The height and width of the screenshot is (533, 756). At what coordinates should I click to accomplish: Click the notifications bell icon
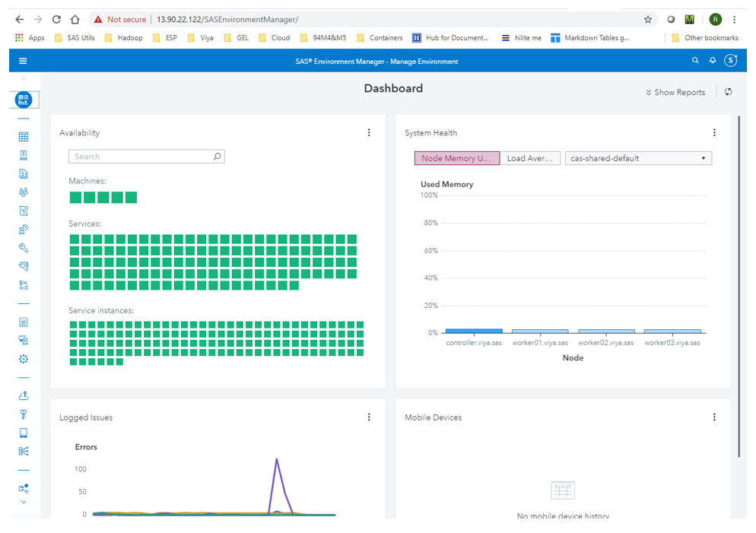(713, 61)
